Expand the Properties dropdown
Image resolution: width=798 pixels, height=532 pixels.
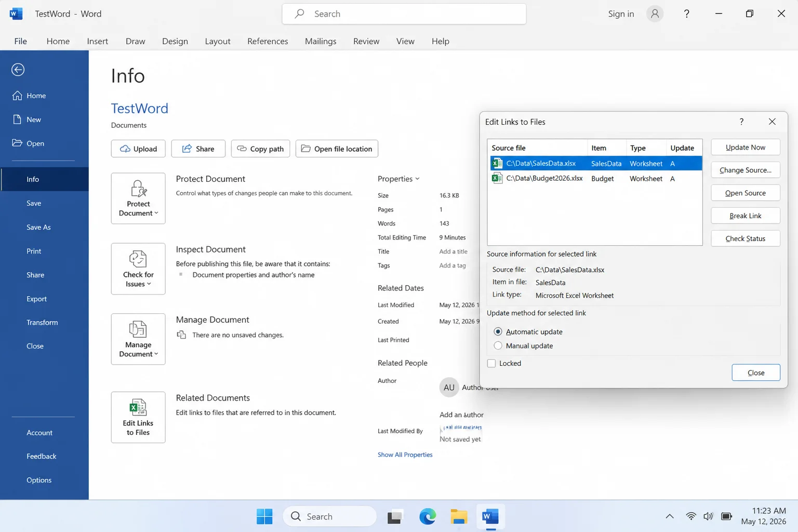click(398, 179)
